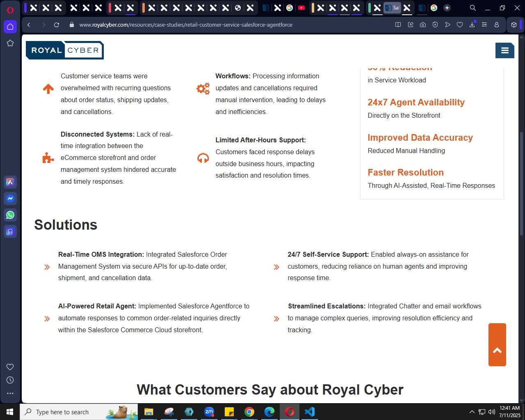This screenshot has height=420, width=525.
Task: Switch to the active 'Sa' tab
Action: coord(392,8)
